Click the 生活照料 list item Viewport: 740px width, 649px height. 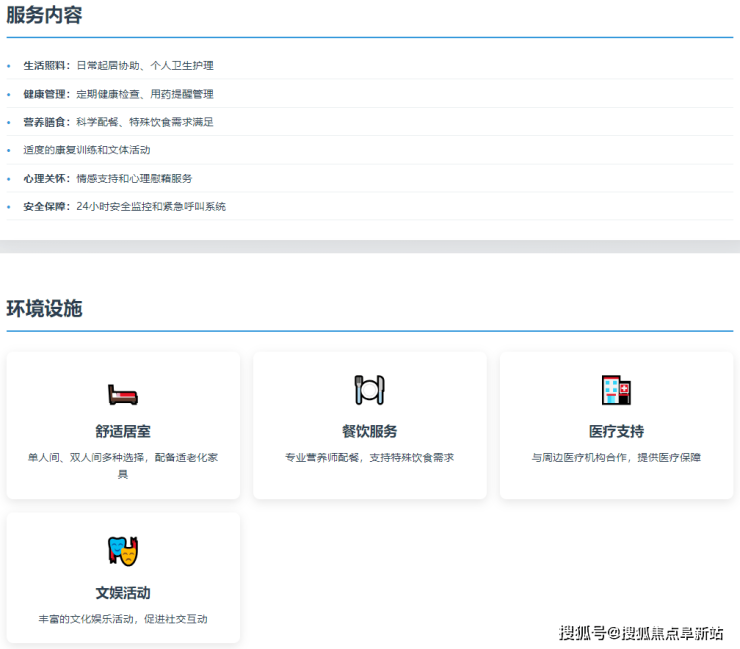pyautogui.click(x=118, y=65)
